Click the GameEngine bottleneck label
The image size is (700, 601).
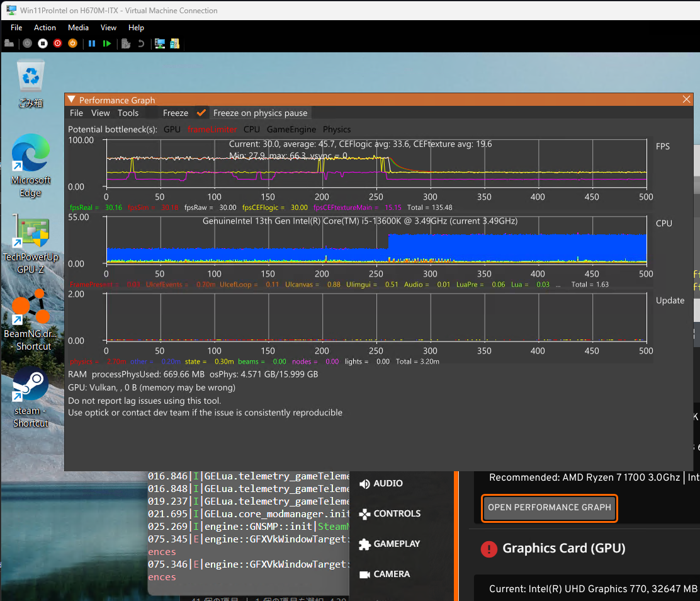tap(291, 130)
